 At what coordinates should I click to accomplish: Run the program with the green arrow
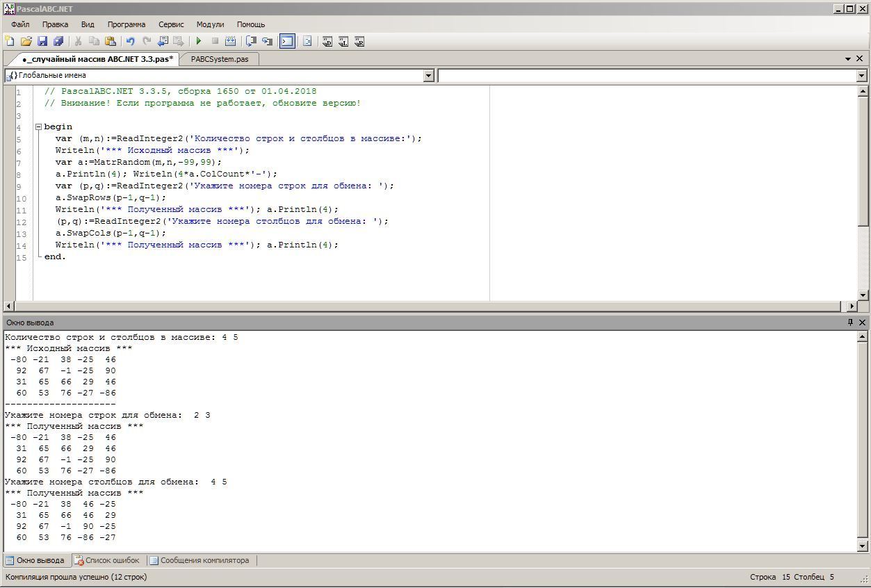pos(199,42)
